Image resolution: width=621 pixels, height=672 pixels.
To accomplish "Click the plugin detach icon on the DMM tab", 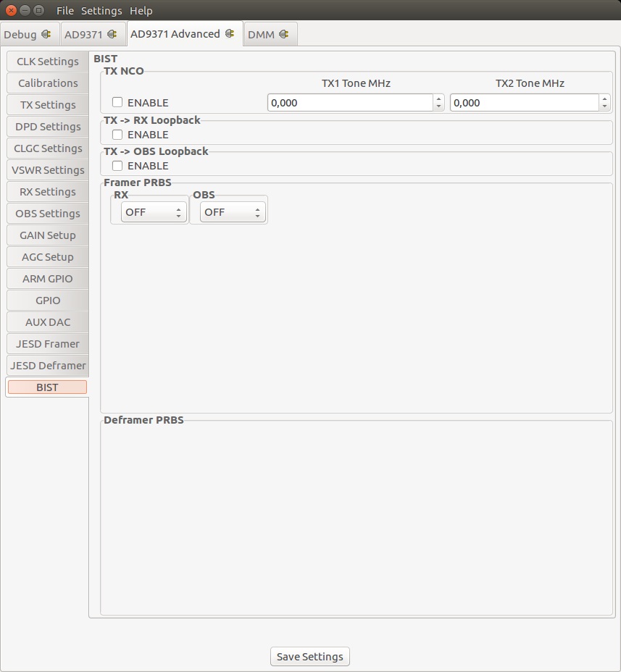I will [x=285, y=33].
